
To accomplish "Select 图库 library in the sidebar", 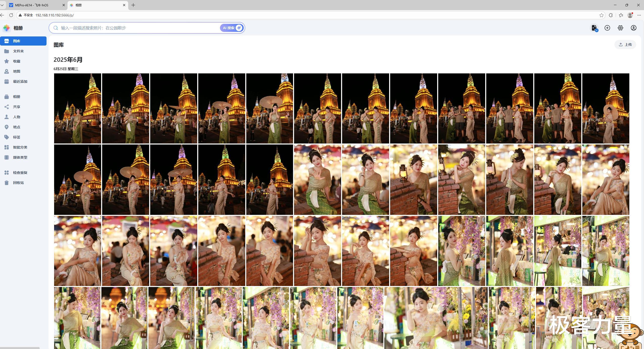I will (x=17, y=41).
